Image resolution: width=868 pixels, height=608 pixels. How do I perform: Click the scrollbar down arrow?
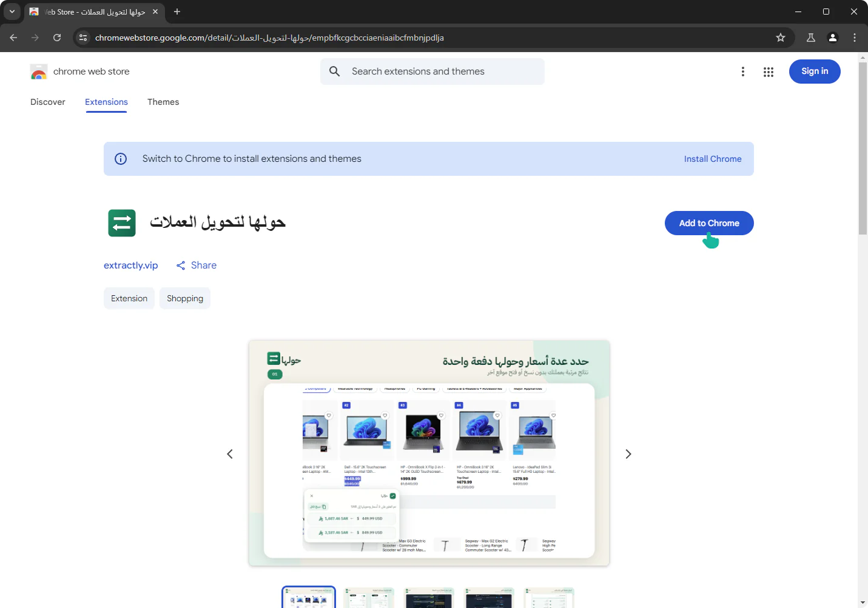[x=863, y=603]
